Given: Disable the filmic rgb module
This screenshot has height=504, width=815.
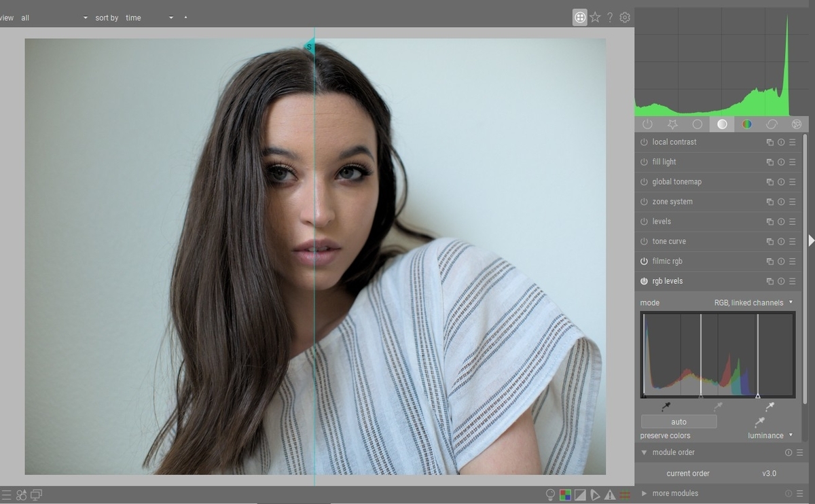Looking at the screenshot, I should click(644, 261).
